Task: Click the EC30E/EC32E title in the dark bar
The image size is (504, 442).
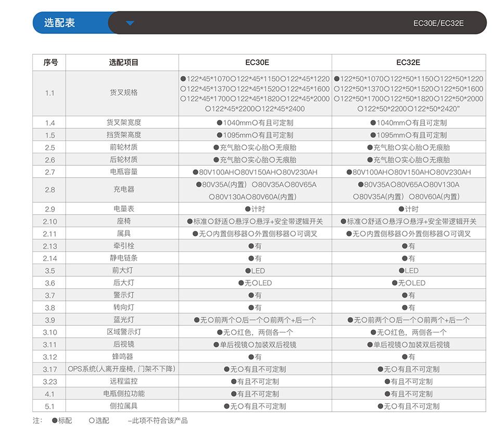Action: point(438,23)
